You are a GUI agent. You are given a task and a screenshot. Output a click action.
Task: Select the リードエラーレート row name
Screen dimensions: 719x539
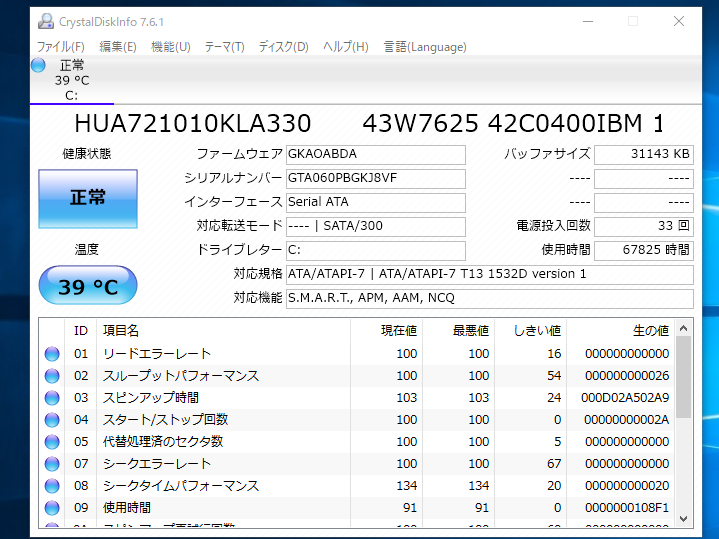pyautogui.click(x=157, y=354)
